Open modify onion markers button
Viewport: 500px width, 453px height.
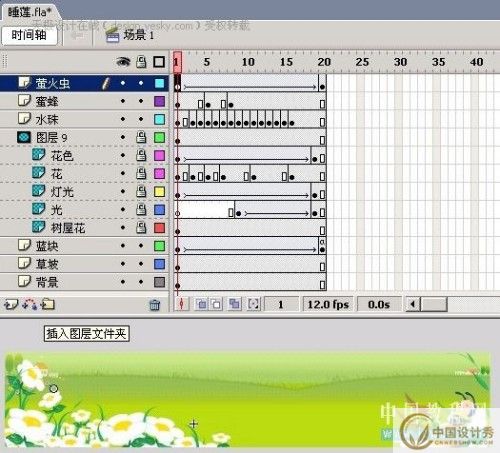(254, 304)
